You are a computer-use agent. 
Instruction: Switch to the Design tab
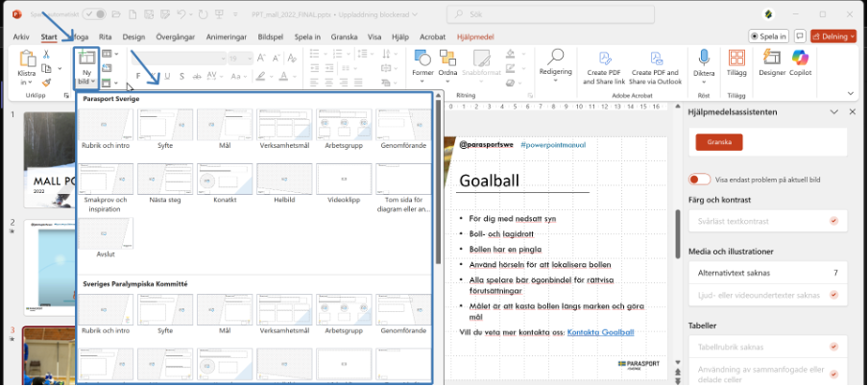(x=134, y=37)
